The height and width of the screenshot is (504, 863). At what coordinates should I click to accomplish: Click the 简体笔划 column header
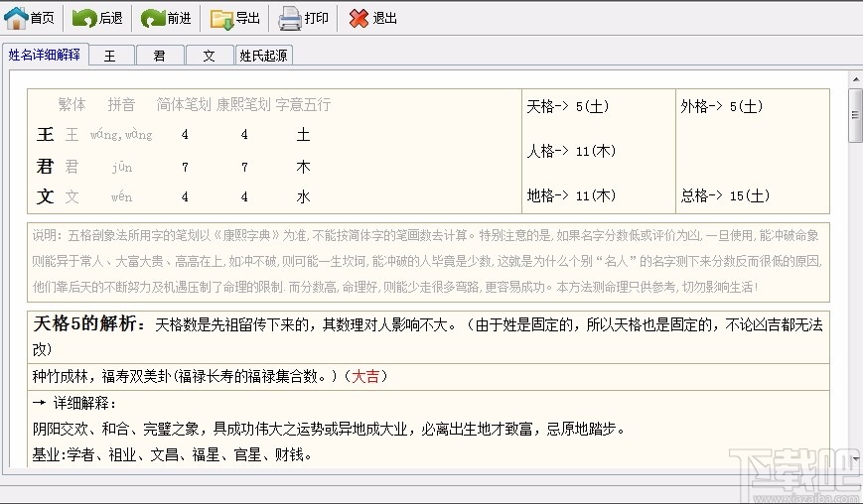click(184, 104)
